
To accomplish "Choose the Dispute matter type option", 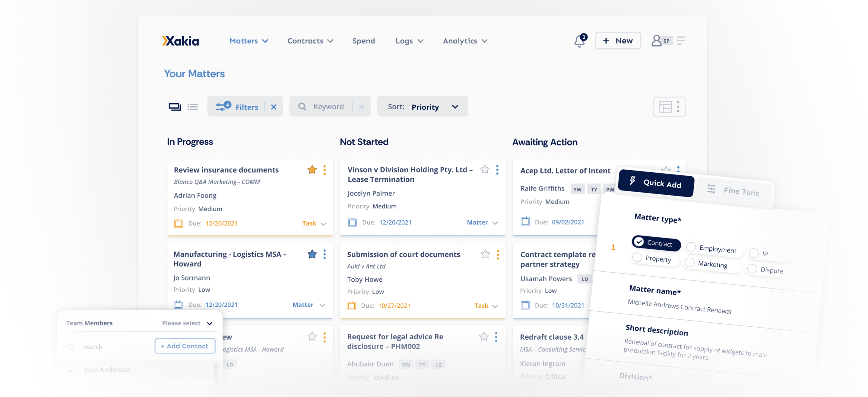I will [x=752, y=269].
